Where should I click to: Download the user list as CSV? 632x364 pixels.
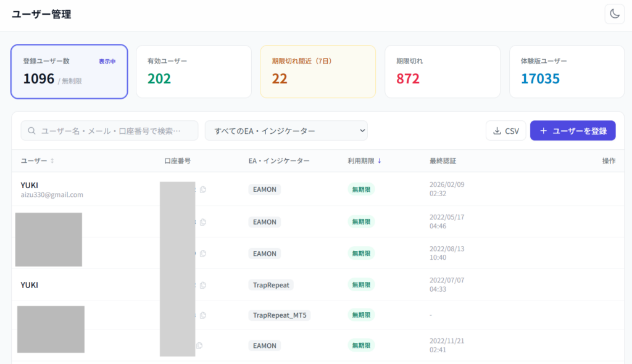[x=506, y=131]
